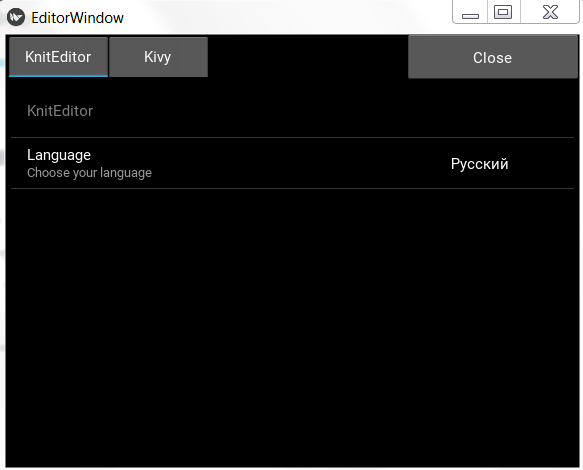Minimize the EditorWindow window
Screen dimensions: 583x470
pyautogui.click(x=470, y=12)
